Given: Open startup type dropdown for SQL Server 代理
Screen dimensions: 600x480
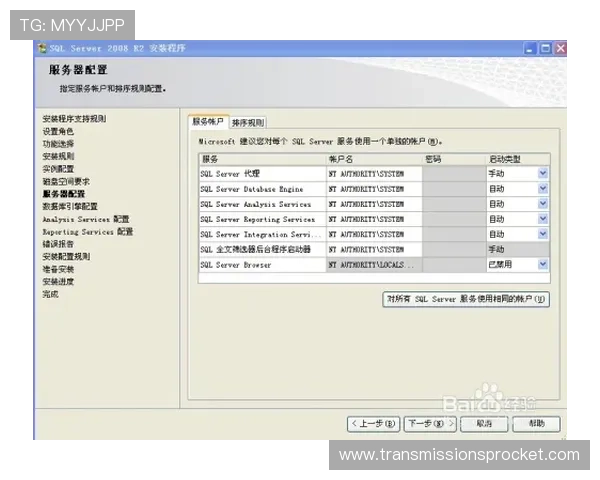Looking at the screenshot, I should pyautogui.click(x=543, y=173).
